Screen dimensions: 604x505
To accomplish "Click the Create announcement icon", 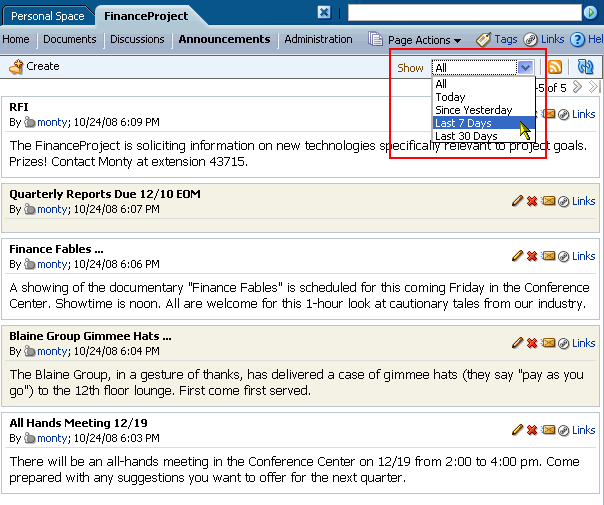I will tap(16, 67).
